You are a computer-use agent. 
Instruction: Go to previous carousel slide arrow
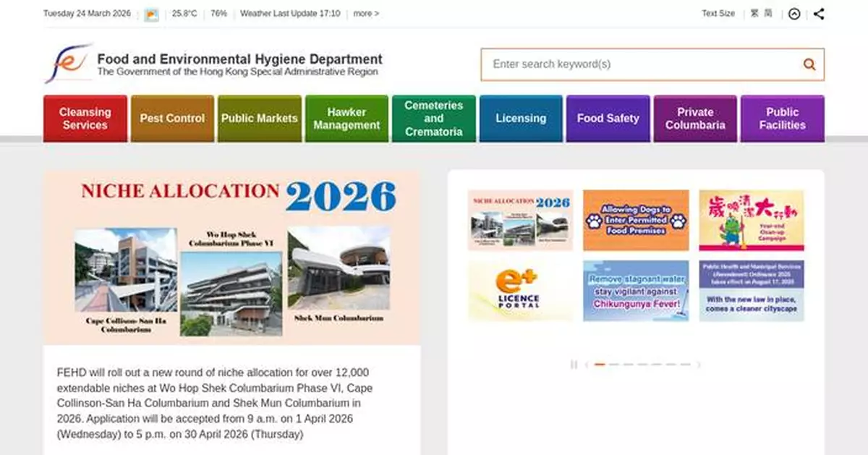586,365
